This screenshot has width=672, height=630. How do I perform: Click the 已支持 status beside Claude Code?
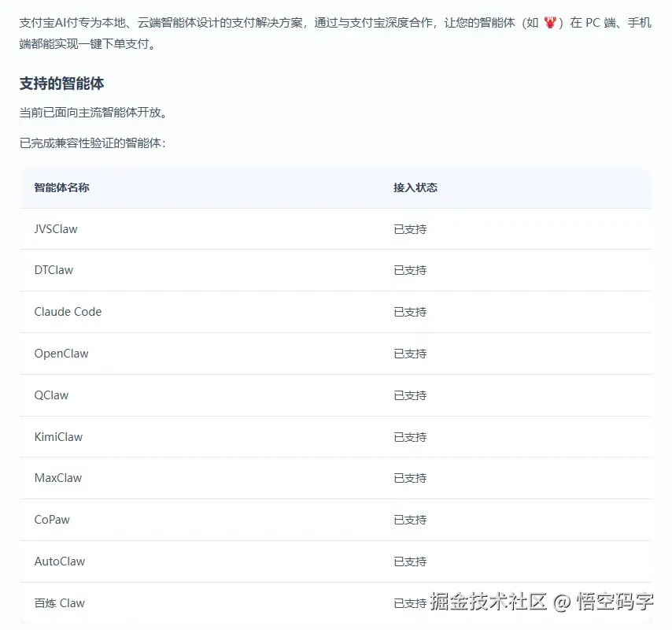(x=409, y=312)
